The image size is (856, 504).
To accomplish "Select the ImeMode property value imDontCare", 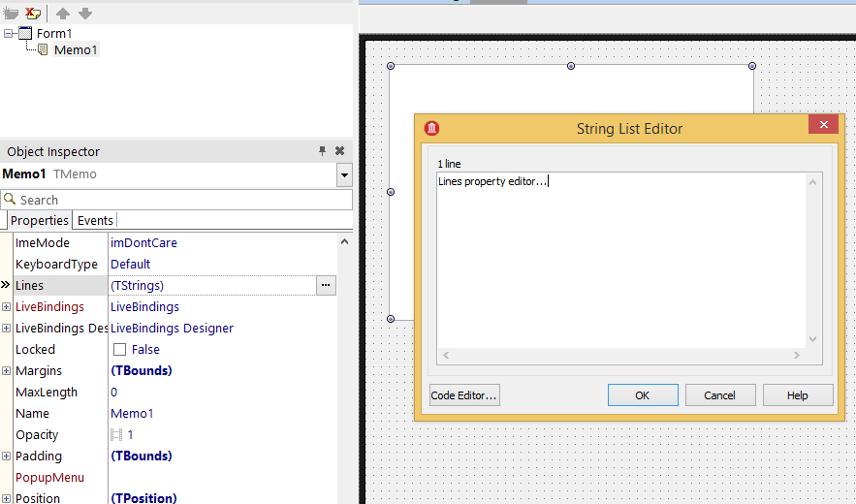I will click(143, 243).
